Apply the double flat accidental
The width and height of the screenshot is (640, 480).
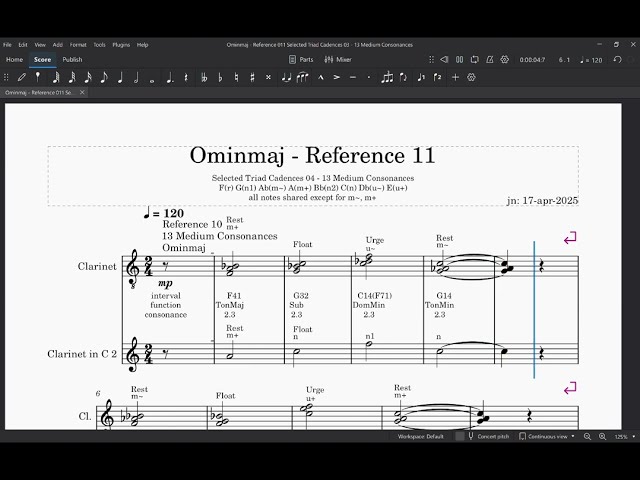[204, 77]
